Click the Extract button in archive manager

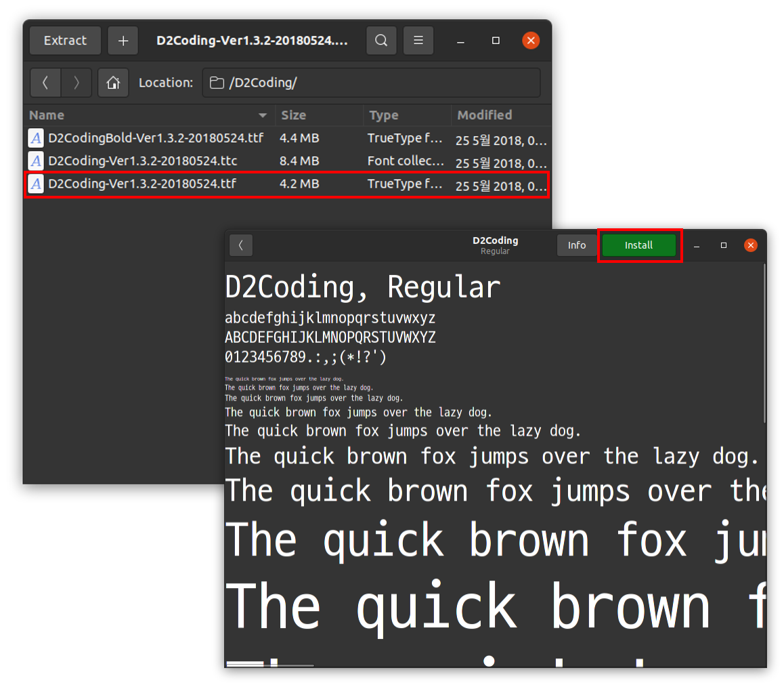pyautogui.click(x=65, y=41)
